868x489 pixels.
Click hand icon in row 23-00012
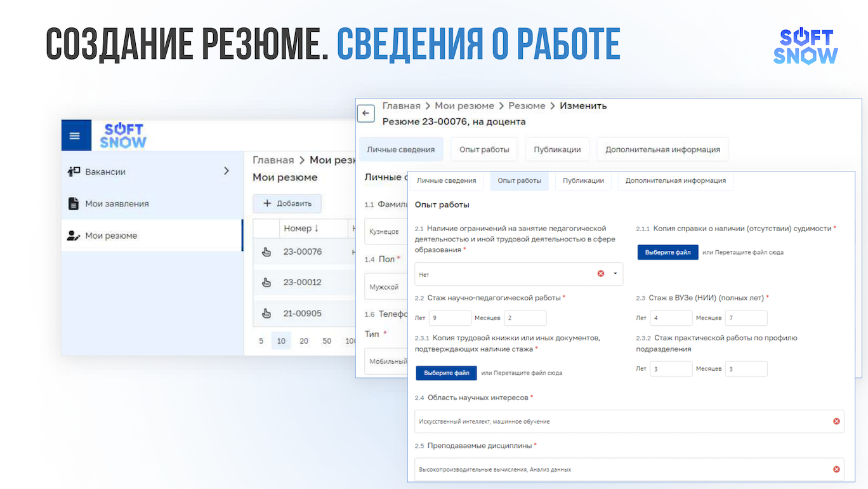[266, 283]
